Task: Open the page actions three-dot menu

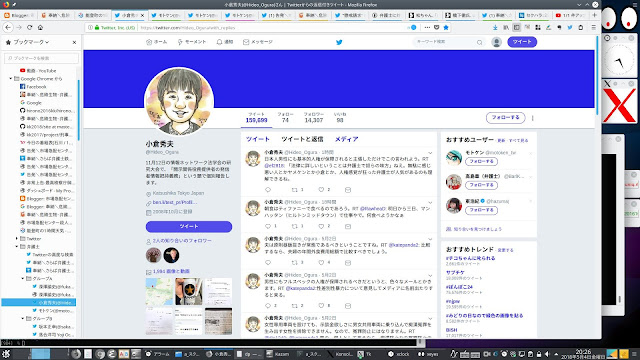Action: click(x=427, y=27)
